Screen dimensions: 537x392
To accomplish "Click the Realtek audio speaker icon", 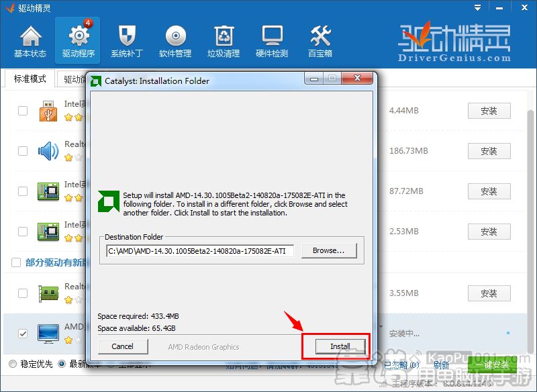I will pyautogui.click(x=48, y=150).
